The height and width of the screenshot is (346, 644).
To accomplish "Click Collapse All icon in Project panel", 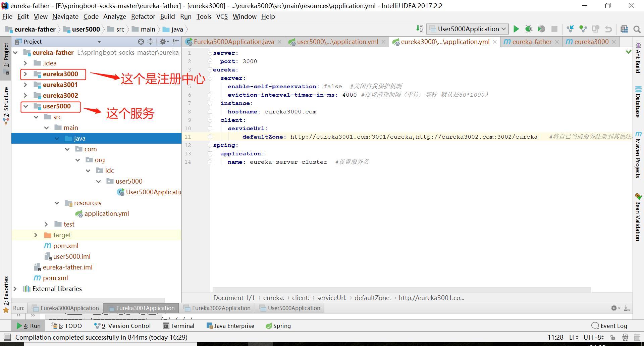I will 151,42.
